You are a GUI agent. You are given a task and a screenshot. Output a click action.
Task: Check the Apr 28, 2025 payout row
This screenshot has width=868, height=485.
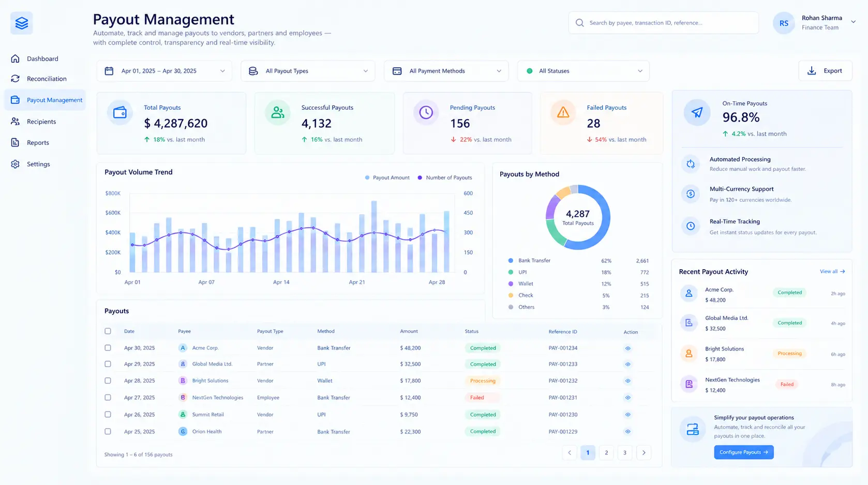click(108, 380)
